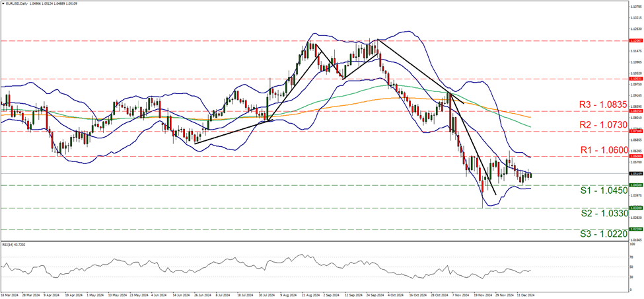Screen dimensions: 644x299
Task: Select the RSI 30 level on the scale
Action: point(632,277)
